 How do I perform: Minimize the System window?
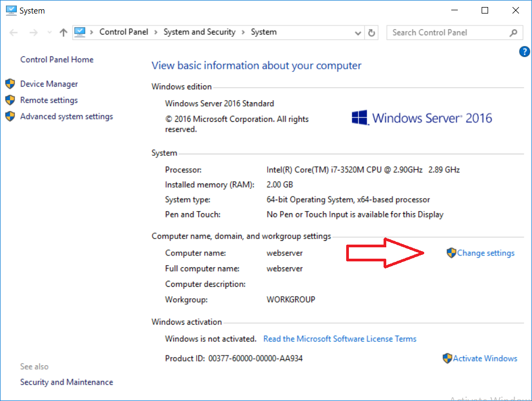(455, 10)
